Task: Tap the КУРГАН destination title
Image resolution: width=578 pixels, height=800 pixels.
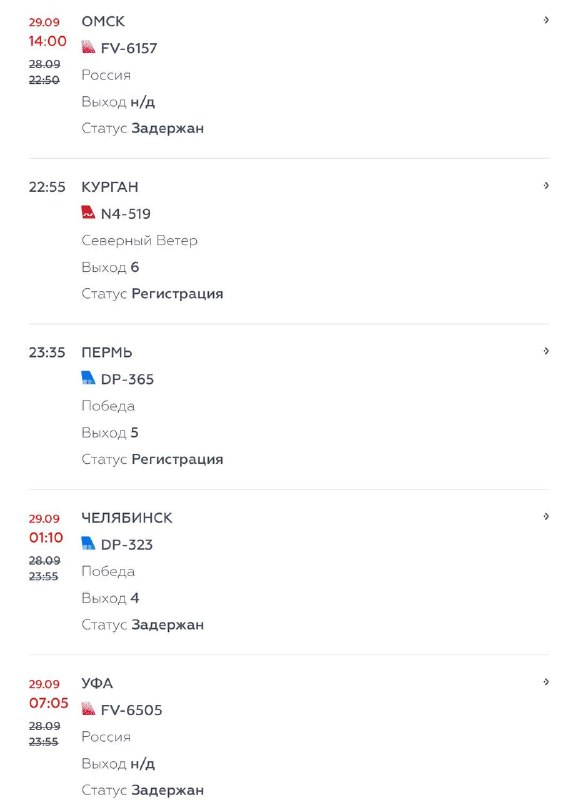Action: [x=110, y=187]
